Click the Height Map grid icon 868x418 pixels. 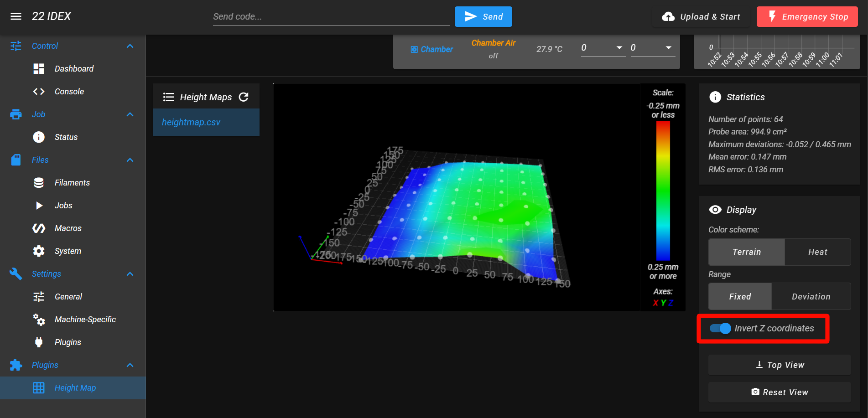(39, 388)
